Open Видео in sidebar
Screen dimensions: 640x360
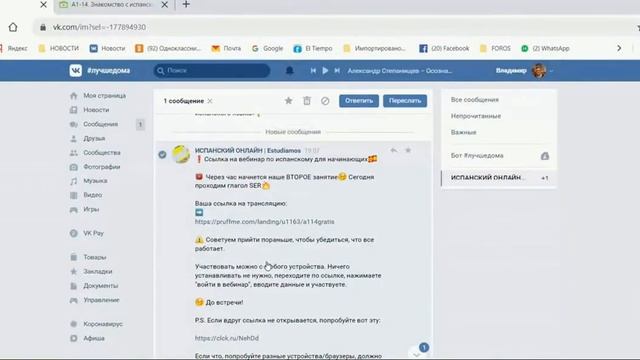pos(93,195)
